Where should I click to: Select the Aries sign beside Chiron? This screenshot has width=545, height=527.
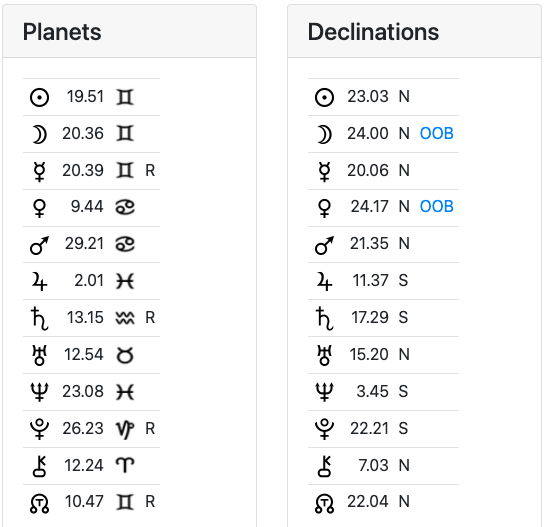(x=125, y=465)
